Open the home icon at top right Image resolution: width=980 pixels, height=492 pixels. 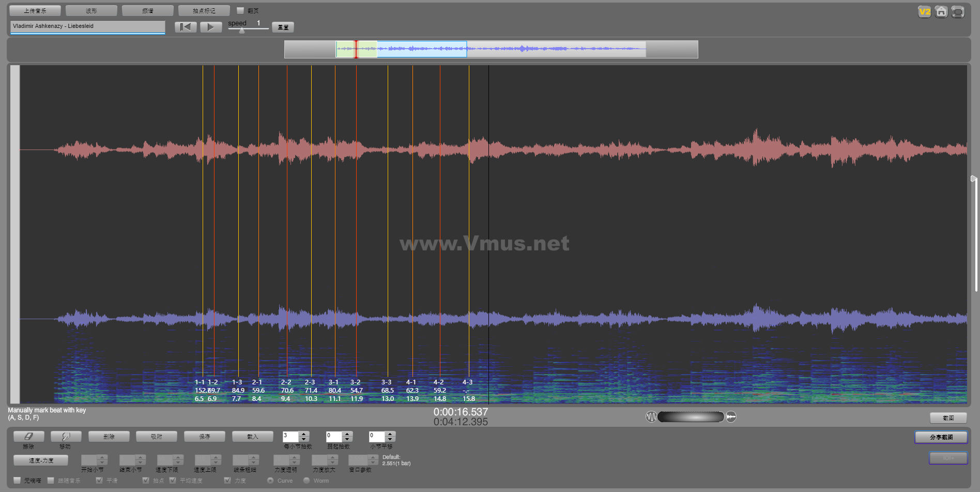point(941,12)
